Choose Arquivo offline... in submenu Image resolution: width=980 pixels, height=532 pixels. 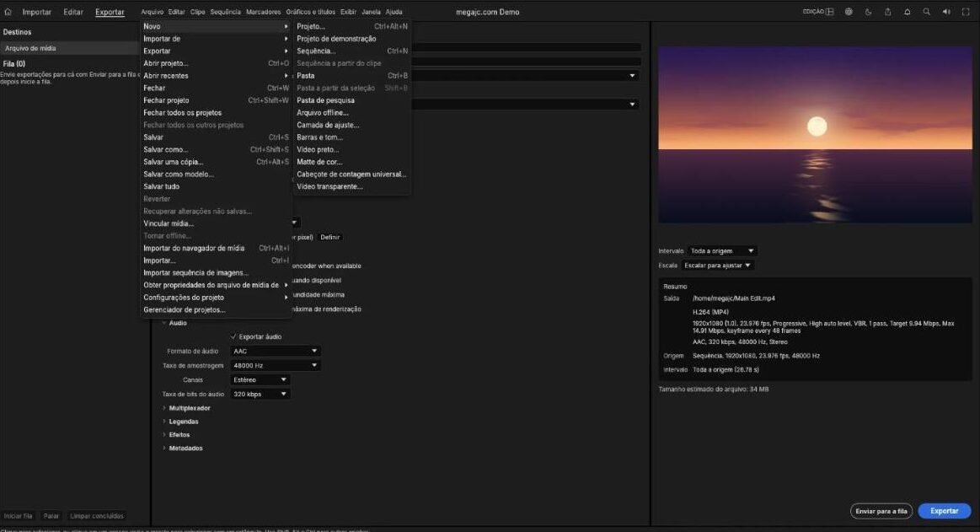(352, 113)
